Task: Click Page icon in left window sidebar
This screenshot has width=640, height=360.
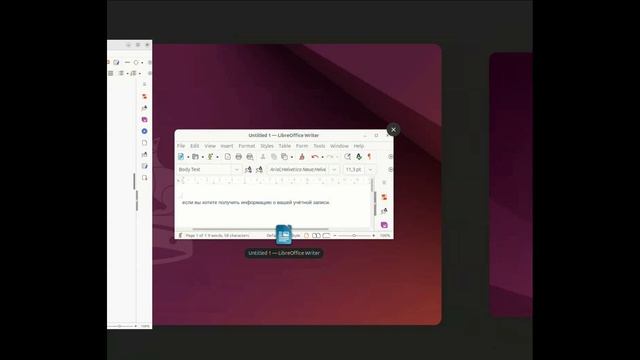Action: click(144, 143)
